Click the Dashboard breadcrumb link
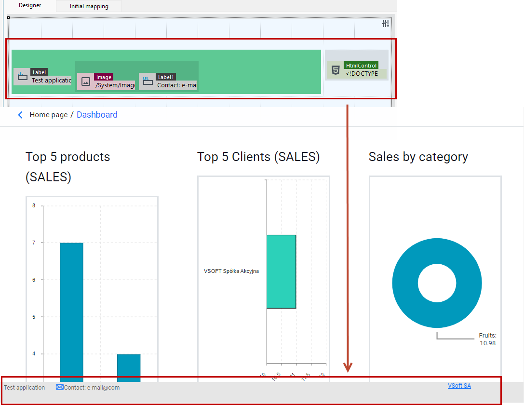 pyautogui.click(x=97, y=115)
